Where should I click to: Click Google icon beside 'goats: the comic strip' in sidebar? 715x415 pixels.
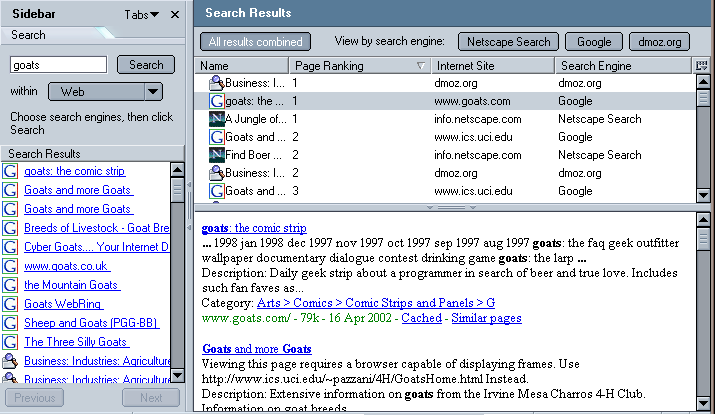pyautogui.click(x=11, y=171)
